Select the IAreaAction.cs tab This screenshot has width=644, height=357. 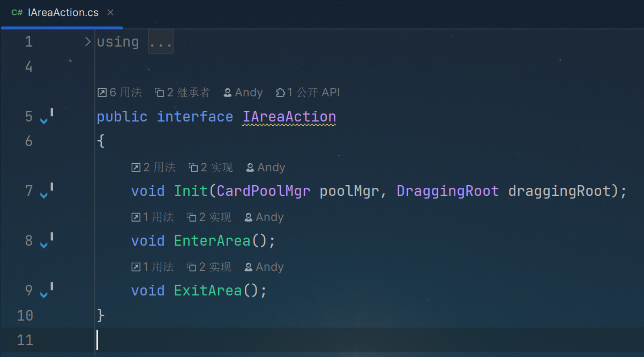(63, 13)
